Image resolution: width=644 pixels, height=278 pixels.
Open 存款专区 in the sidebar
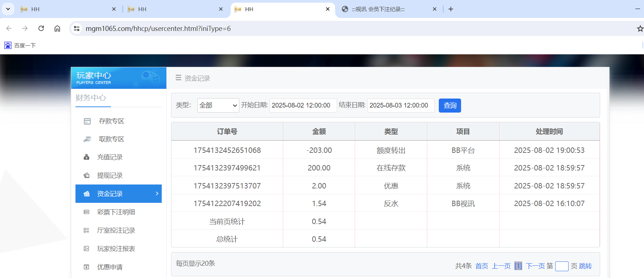111,121
